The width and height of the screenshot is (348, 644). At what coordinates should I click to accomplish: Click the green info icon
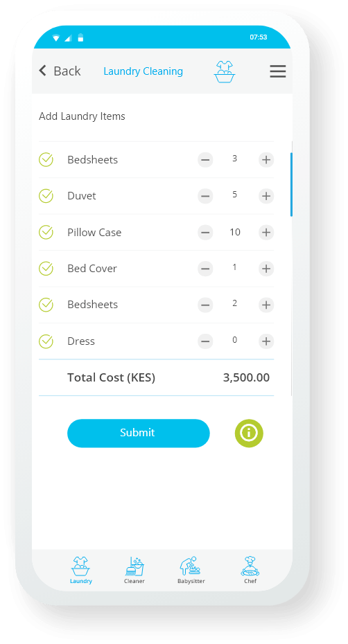(x=249, y=433)
